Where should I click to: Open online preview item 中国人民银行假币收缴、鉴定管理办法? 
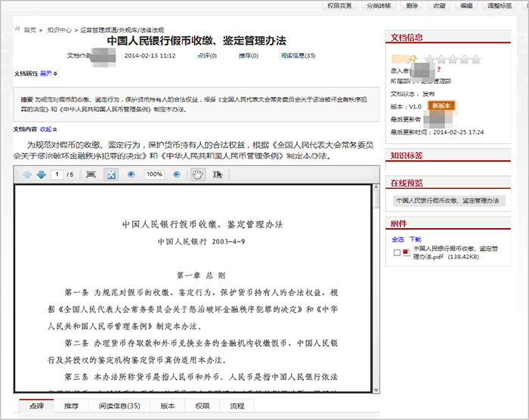pos(447,200)
